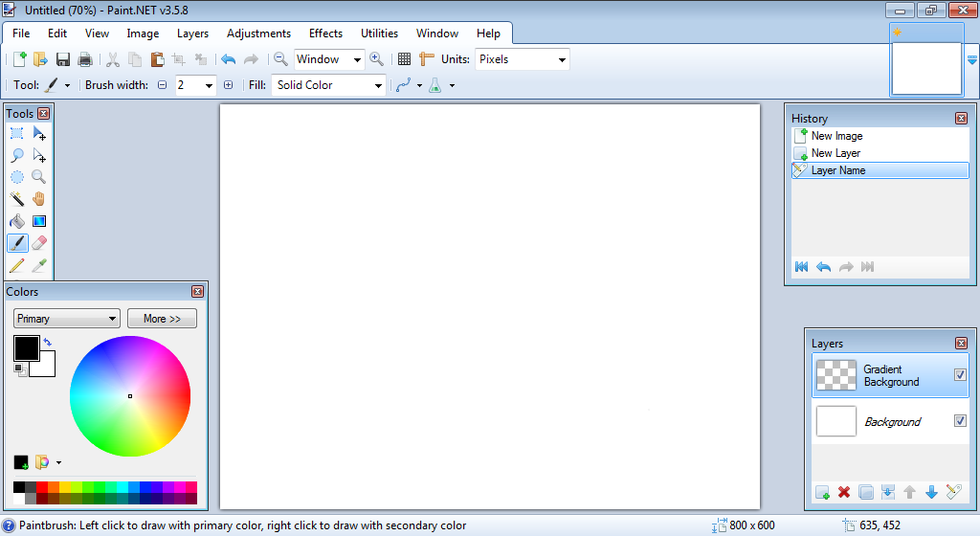Screen dimensions: 980x536
Task: Reset colors to black and white
Action: click(x=20, y=369)
